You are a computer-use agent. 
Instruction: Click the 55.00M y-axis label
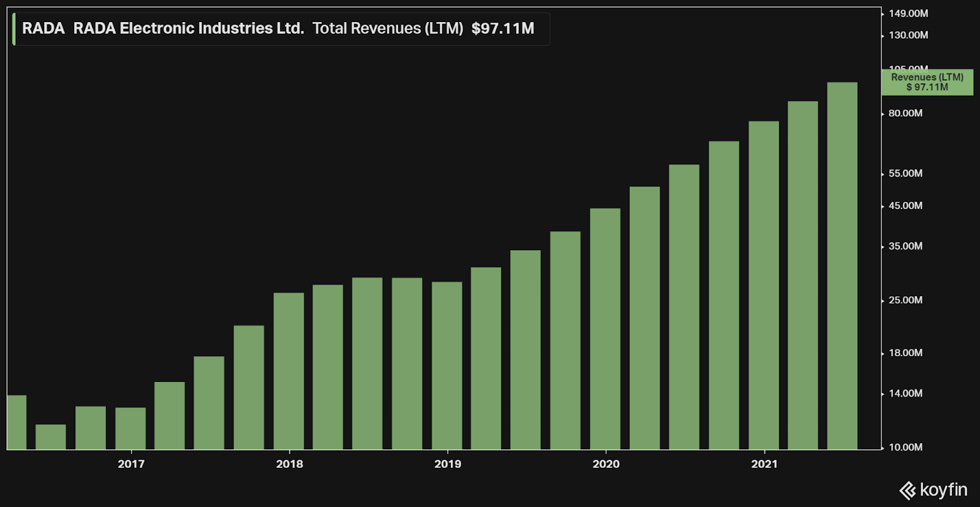pos(905,173)
